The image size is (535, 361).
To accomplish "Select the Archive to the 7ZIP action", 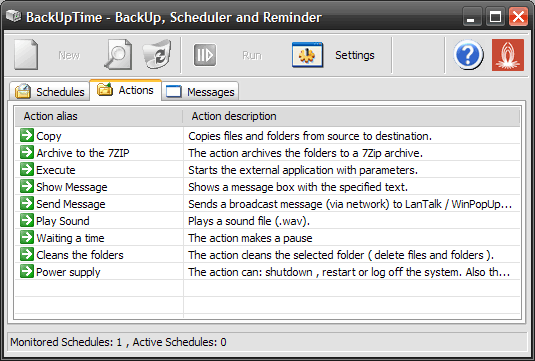I will (268, 153).
